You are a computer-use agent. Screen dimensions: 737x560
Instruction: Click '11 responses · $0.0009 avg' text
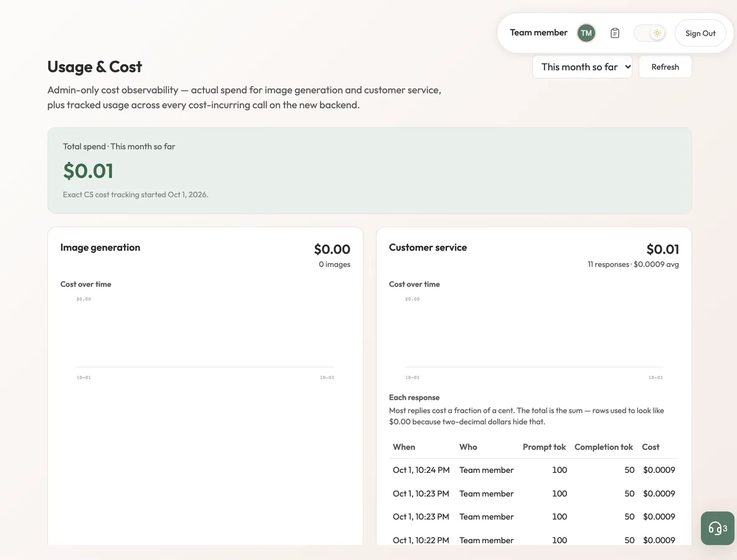633,264
